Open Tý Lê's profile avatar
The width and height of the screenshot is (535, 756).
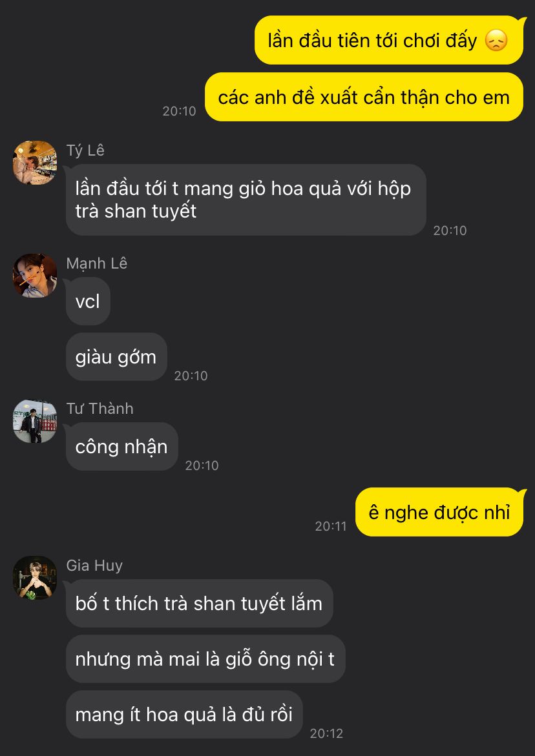point(35,163)
